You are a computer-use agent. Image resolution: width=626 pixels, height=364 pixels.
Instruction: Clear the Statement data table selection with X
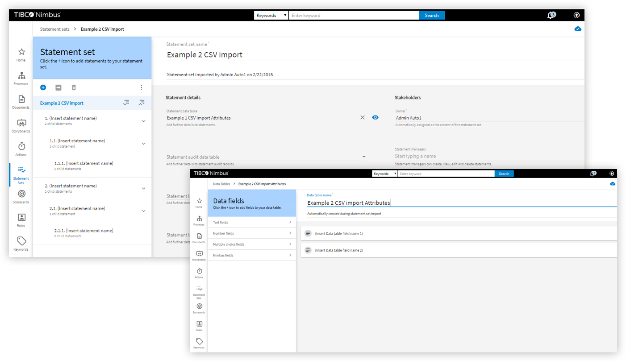pyautogui.click(x=363, y=117)
